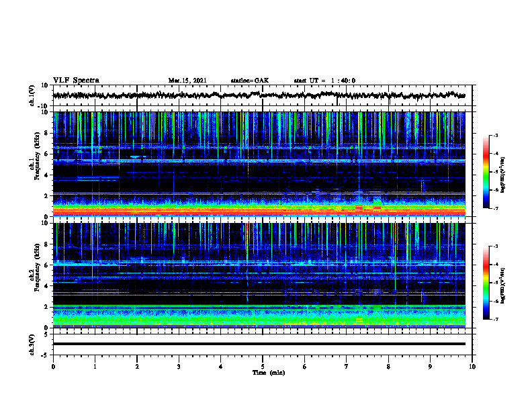Click the 4 kHz tick label on ch.1 spectrogram
The height and width of the screenshot is (411, 532).
coord(46,175)
